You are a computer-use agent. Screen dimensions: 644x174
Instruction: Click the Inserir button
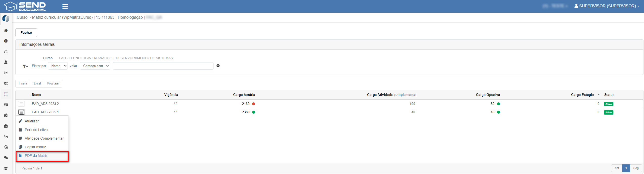(x=23, y=83)
